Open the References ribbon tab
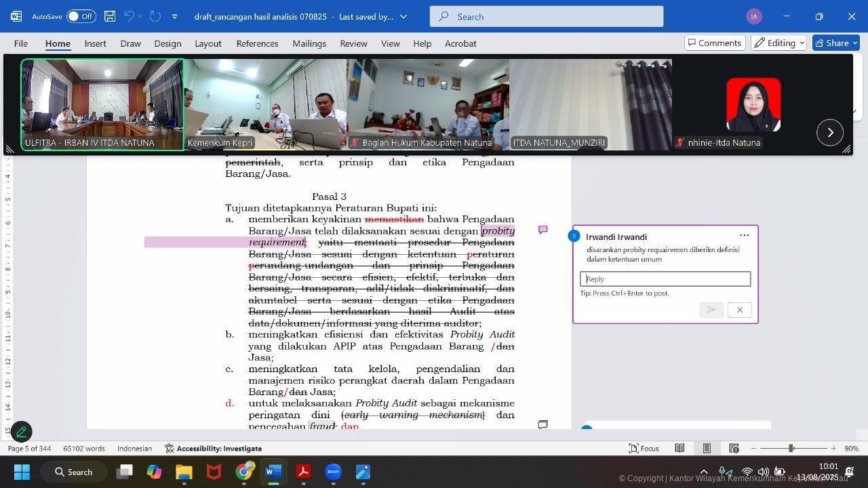 click(x=257, y=43)
